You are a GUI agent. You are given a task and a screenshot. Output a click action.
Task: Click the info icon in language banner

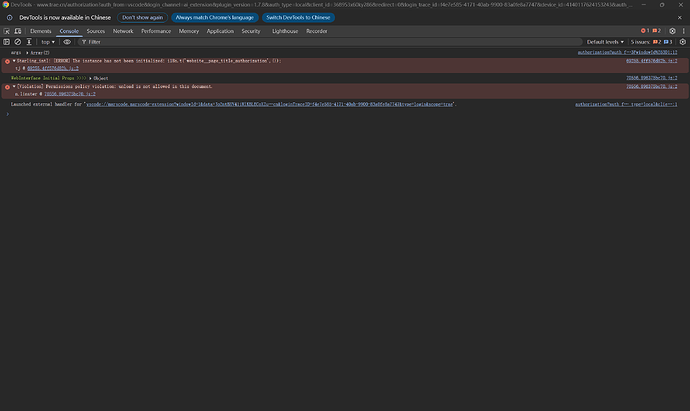pyautogui.click(x=9, y=18)
